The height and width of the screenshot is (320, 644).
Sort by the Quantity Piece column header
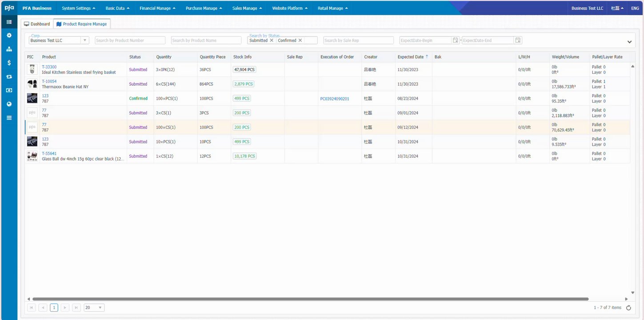[214, 57]
